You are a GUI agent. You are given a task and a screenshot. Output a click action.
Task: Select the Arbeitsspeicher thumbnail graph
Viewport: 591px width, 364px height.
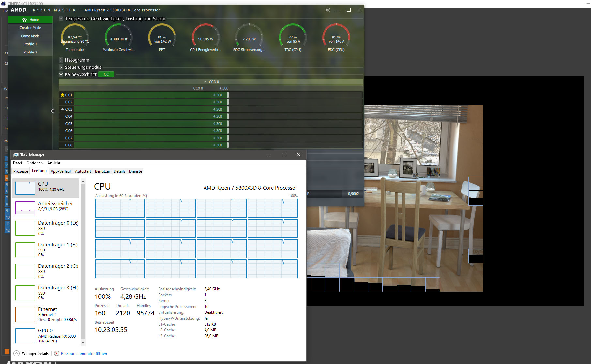point(25,208)
